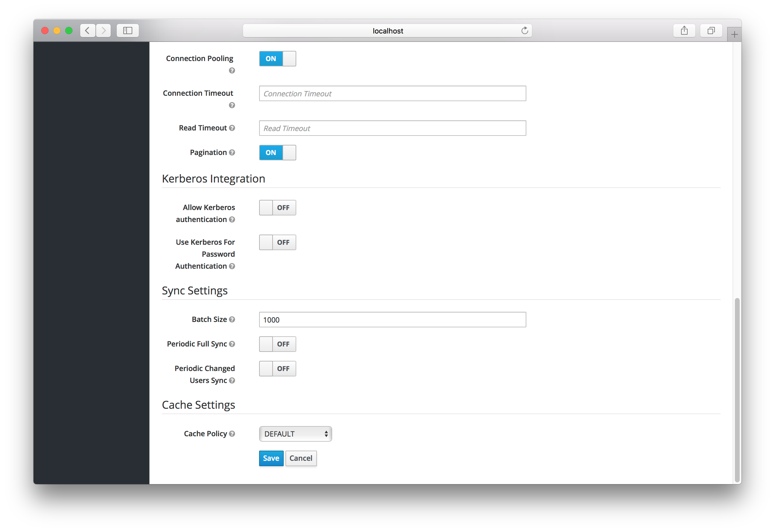Click the Batch Size input field

click(x=392, y=319)
